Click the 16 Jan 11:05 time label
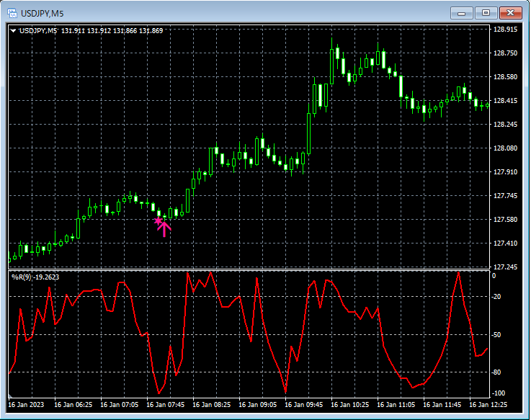The width and height of the screenshot is (531, 420). [x=396, y=405]
